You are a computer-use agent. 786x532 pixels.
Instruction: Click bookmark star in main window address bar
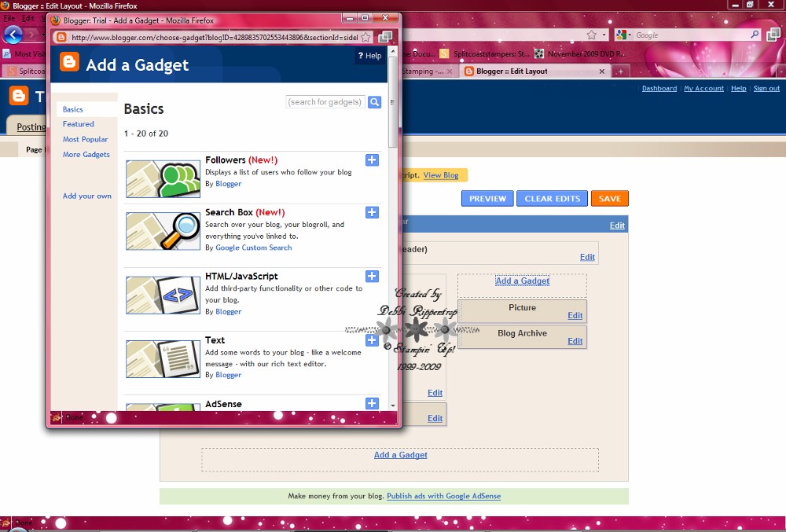[592, 35]
